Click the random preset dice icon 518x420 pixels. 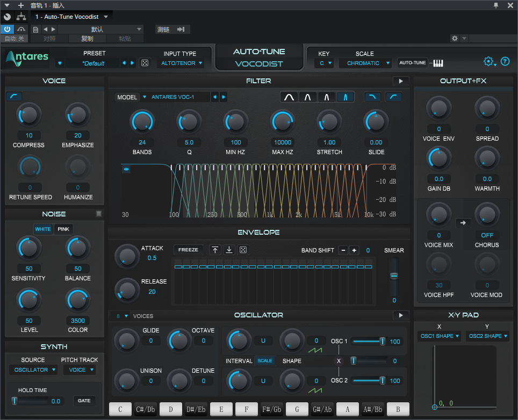point(145,63)
